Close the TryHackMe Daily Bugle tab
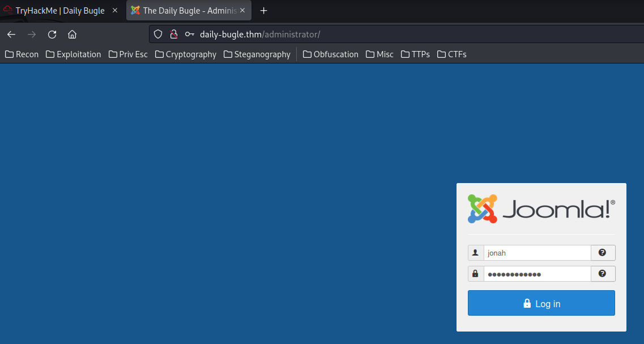This screenshot has height=344, width=644. tap(115, 10)
